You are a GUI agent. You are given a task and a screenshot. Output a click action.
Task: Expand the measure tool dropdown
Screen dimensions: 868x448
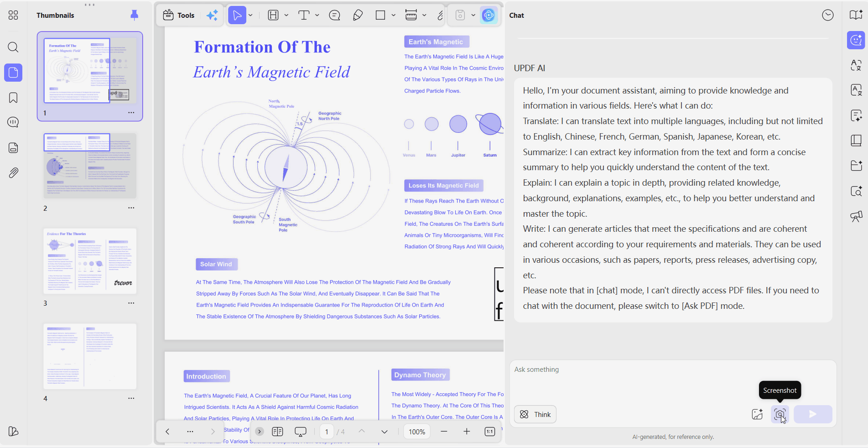pyautogui.click(x=424, y=15)
